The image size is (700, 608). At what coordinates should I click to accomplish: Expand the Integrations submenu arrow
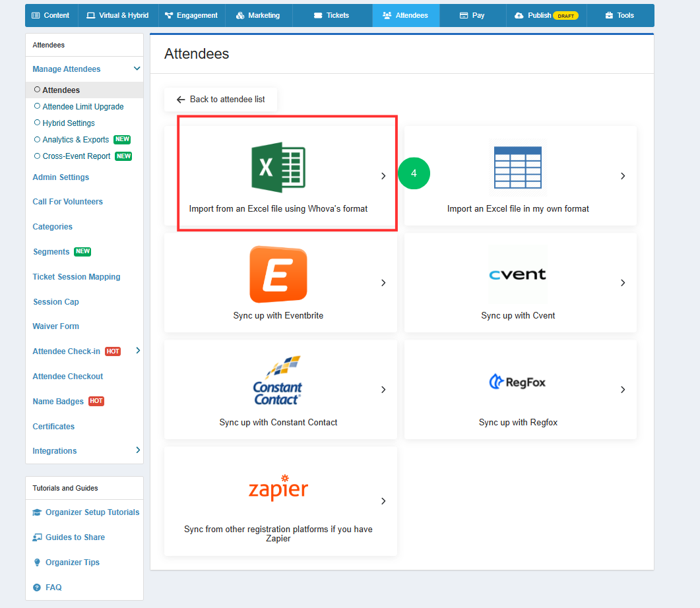[138, 450]
